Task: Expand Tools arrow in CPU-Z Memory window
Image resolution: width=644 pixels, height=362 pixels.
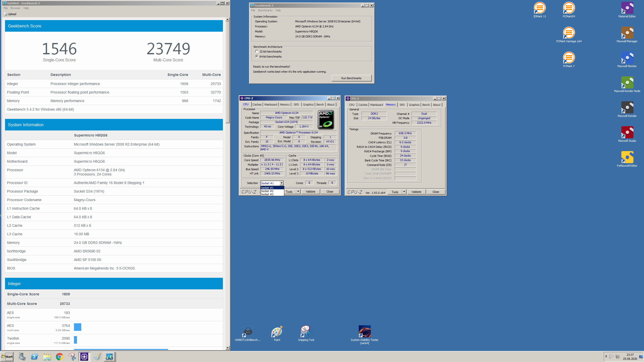Action: [x=404, y=192]
